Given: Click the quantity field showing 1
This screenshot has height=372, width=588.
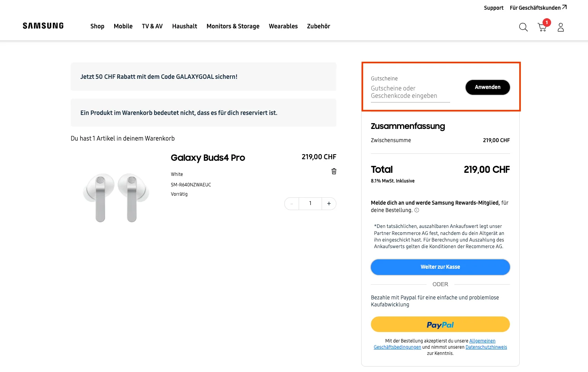Looking at the screenshot, I should (310, 203).
